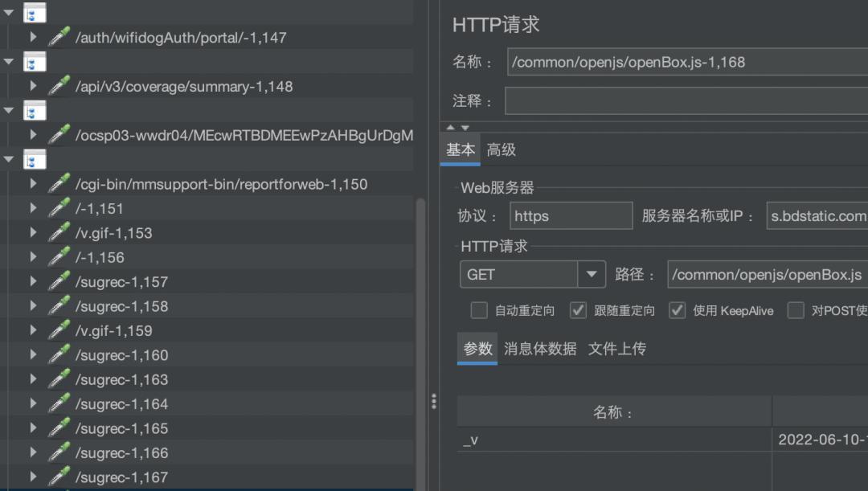Click the controller icon above /auth/wifidogAuth/portal request
Image resolution: width=868 pixels, height=491 pixels.
34,13
